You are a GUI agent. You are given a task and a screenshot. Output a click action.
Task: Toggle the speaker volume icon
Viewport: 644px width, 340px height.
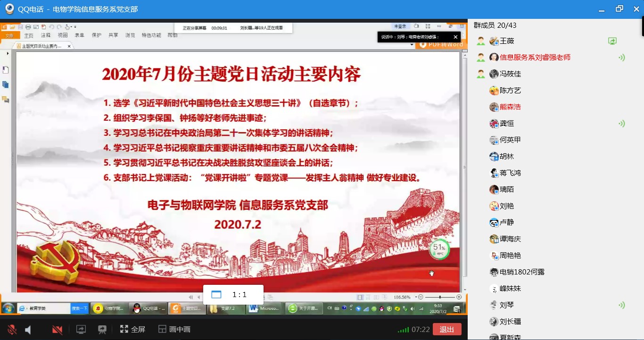(x=28, y=330)
